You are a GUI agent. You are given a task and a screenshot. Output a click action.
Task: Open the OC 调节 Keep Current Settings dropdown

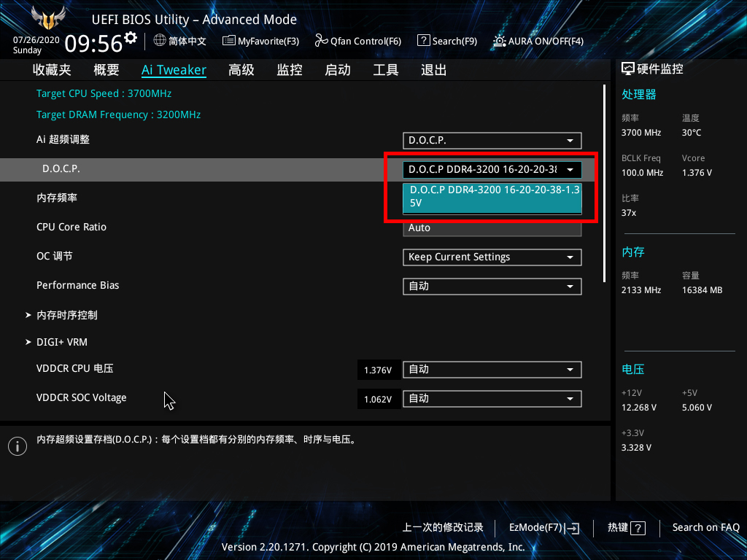(x=492, y=257)
